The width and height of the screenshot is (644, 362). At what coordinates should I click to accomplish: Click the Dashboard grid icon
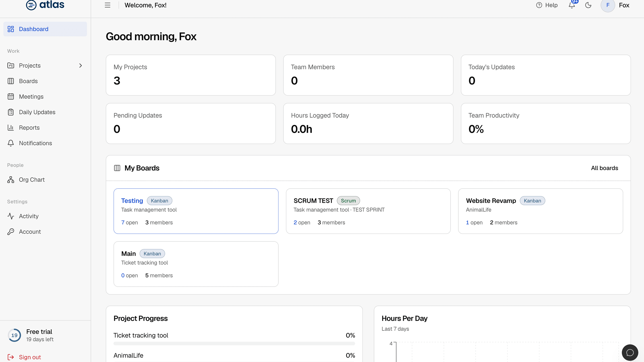[11, 29]
